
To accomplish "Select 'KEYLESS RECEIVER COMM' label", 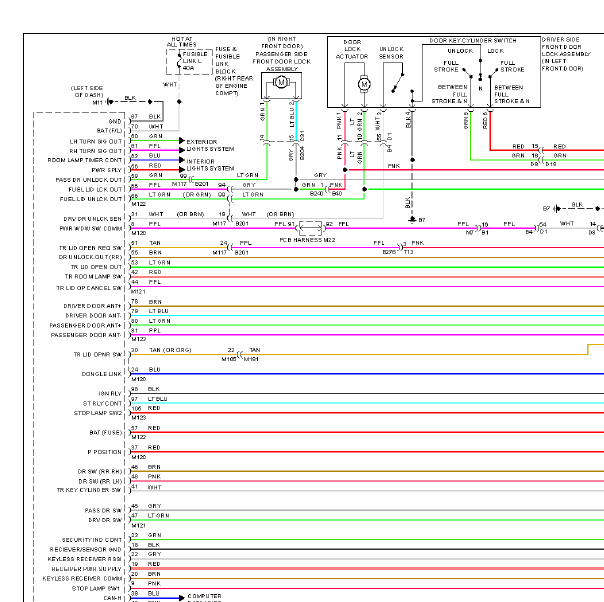I will (82, 579).
